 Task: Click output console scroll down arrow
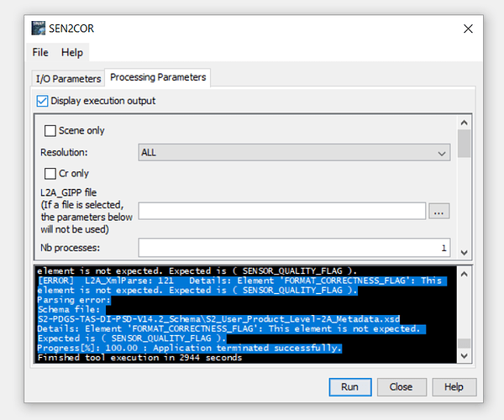pos(464,355)
